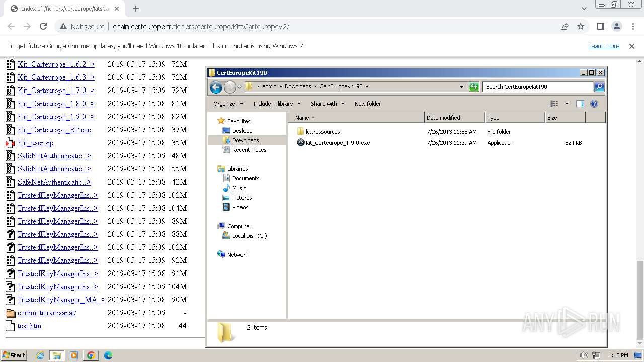The height and width of the screenshot is (362, 644).
Task: Reload the page with the refresh icon
Action: point(43,26)
